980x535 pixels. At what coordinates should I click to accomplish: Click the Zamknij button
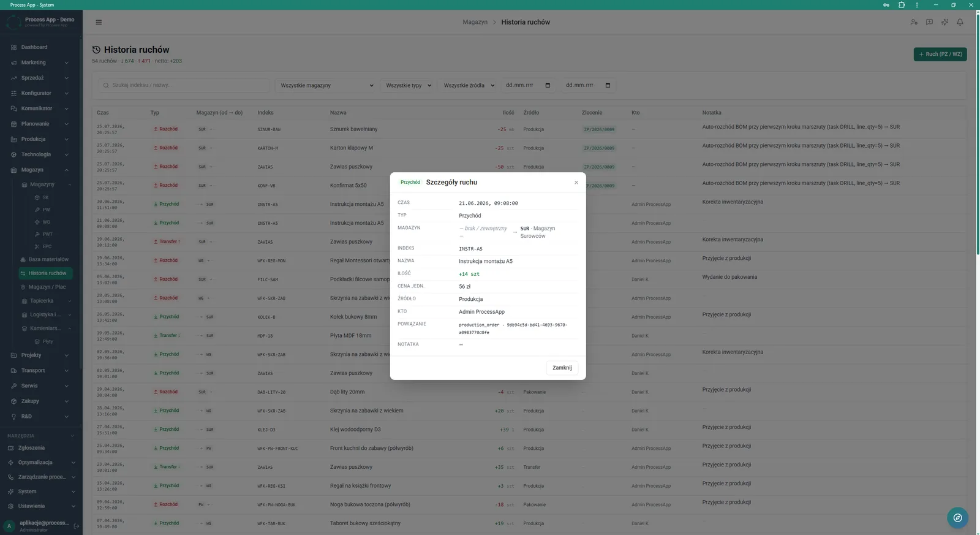point(562,368)
